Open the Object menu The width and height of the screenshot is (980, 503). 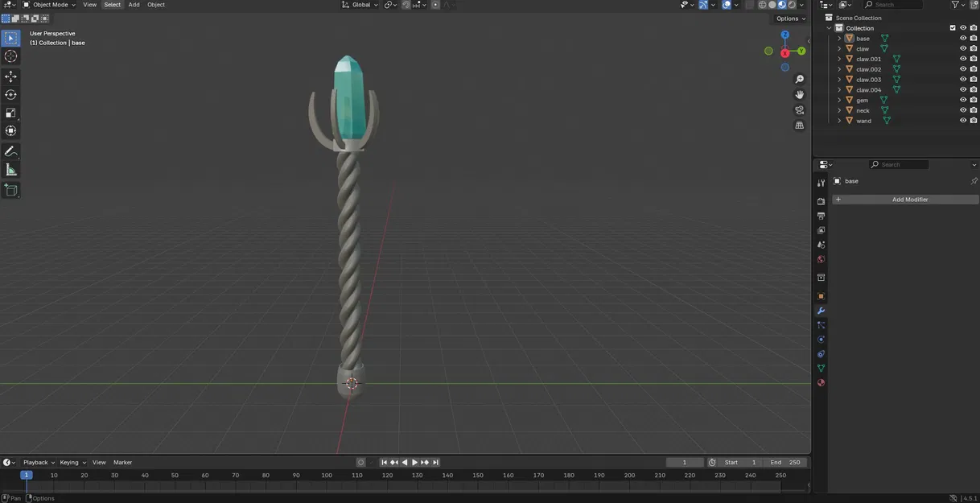pos(155,4)
